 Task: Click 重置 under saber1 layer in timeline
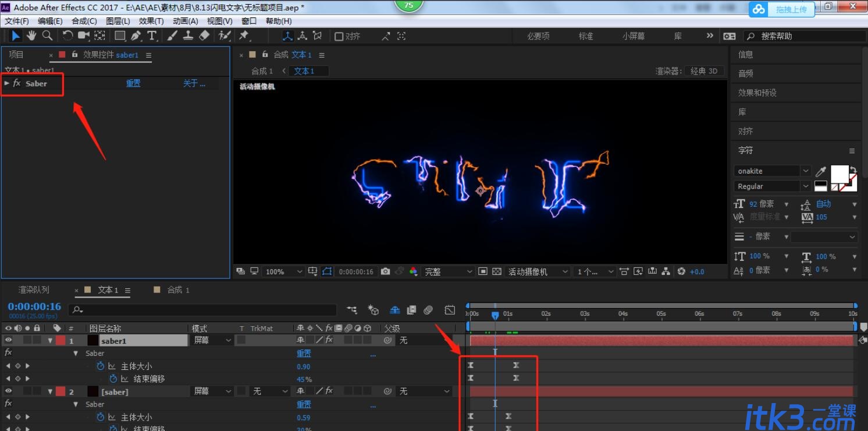click(304, 353)
